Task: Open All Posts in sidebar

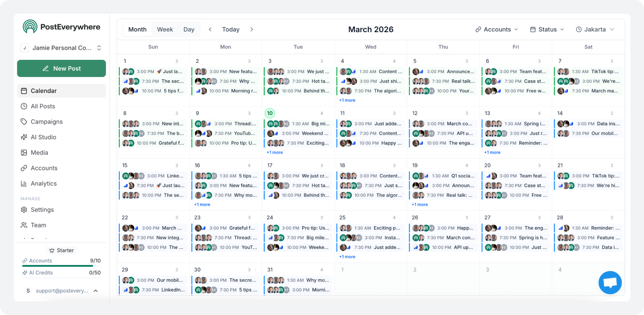Action: (61, 106)
